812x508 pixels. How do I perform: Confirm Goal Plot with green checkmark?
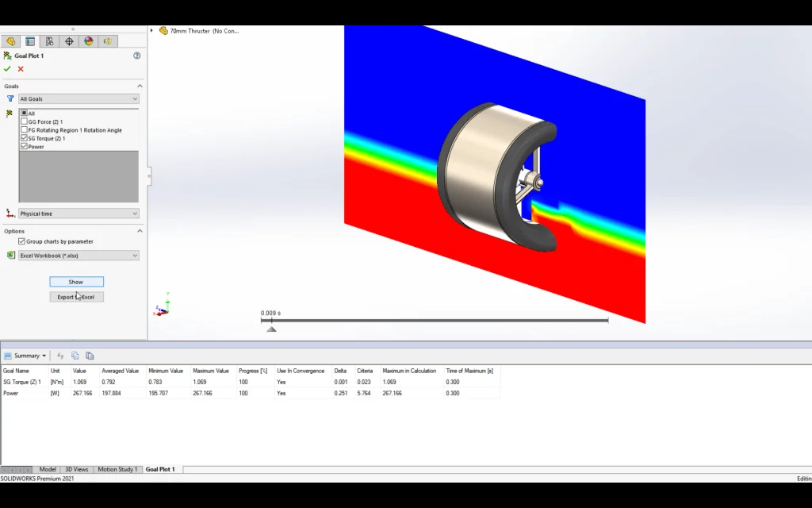[8, 69]
